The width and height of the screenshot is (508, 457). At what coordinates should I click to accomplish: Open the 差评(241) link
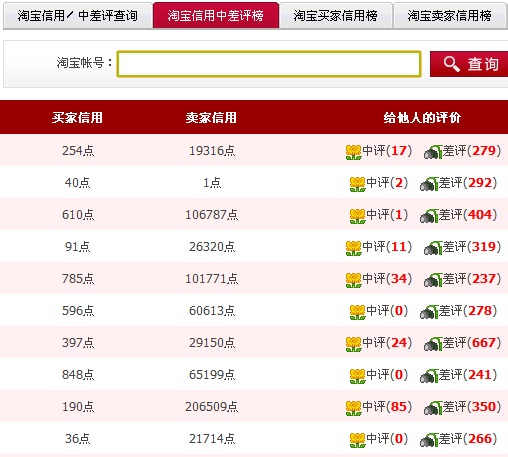point(468,375)
